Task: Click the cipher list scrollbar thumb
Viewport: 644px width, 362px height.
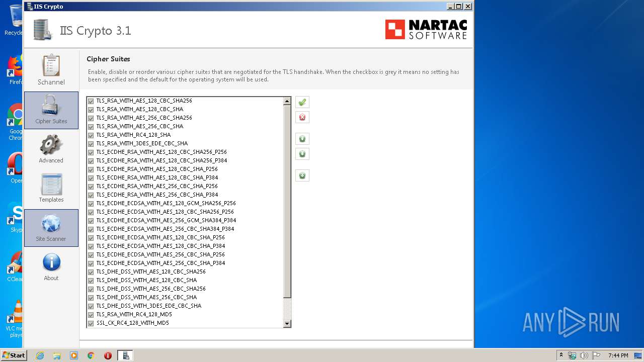Action: pos(287,202)
